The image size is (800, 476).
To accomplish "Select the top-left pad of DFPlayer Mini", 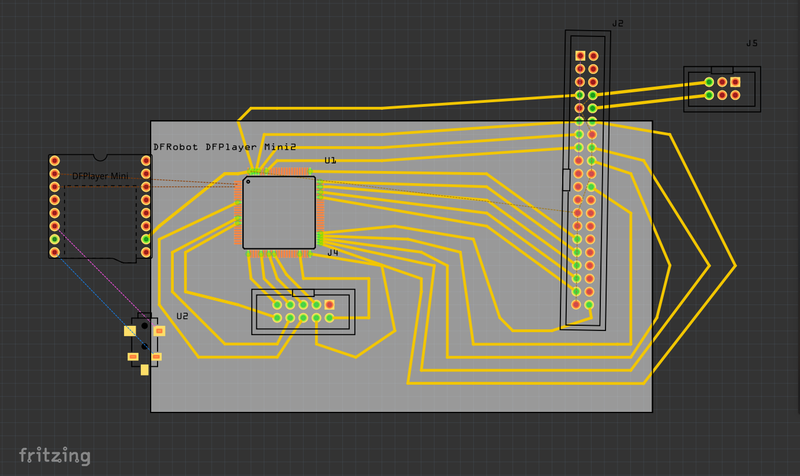I will coord(55,160).
